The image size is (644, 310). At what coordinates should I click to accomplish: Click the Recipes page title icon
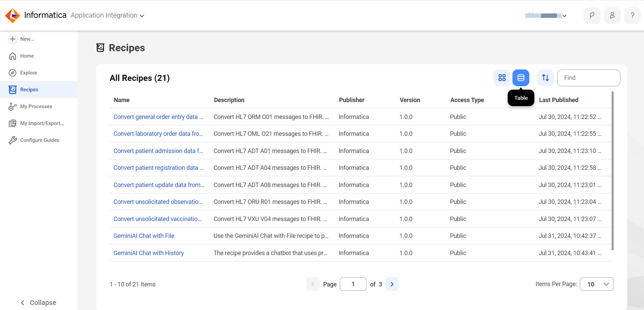pos(100,48)
